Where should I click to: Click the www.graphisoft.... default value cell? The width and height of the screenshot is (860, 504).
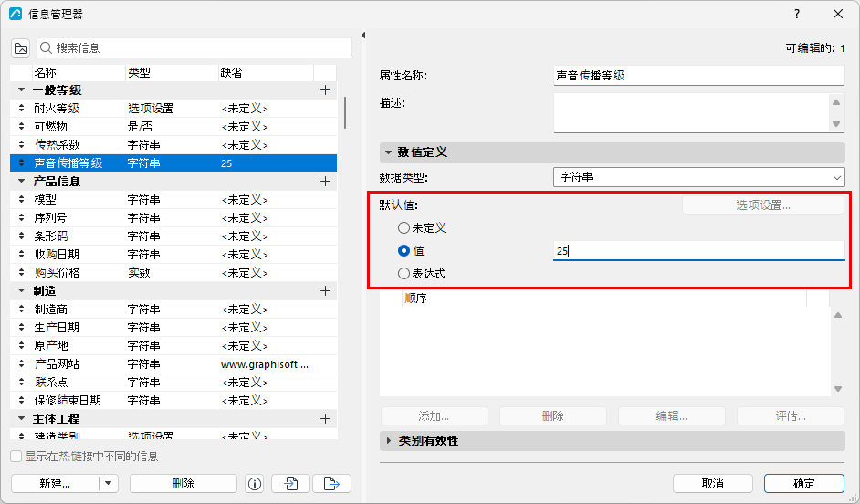[265, 364]
